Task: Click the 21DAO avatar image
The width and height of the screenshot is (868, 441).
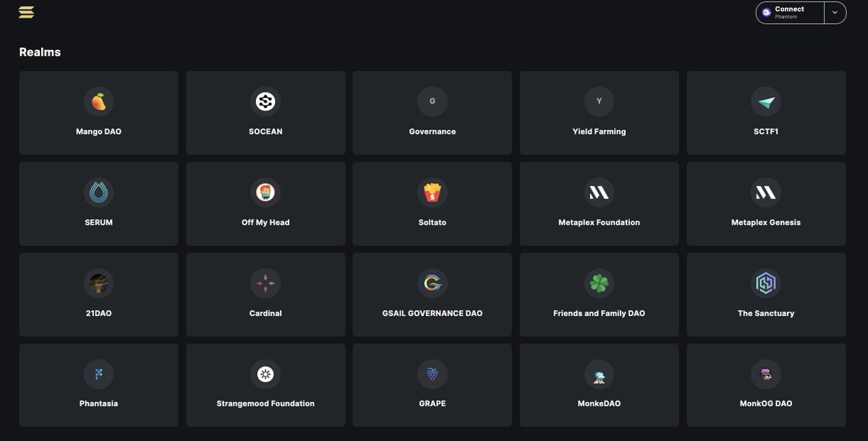Action: click(x=99, y=284)
